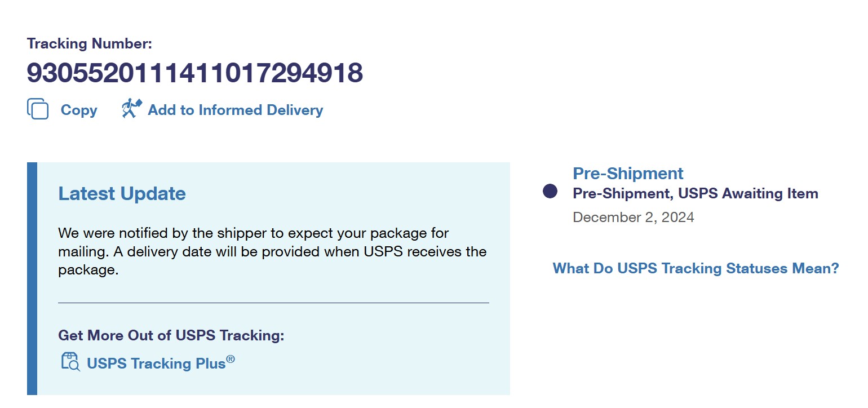Click the December 2, 2024 date

[634, 217]
